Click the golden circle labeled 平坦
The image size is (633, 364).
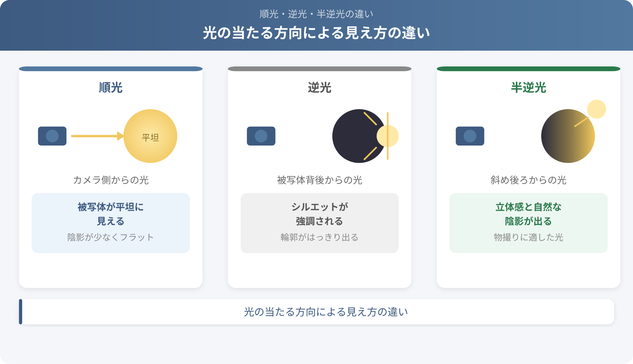click(150, 136)
